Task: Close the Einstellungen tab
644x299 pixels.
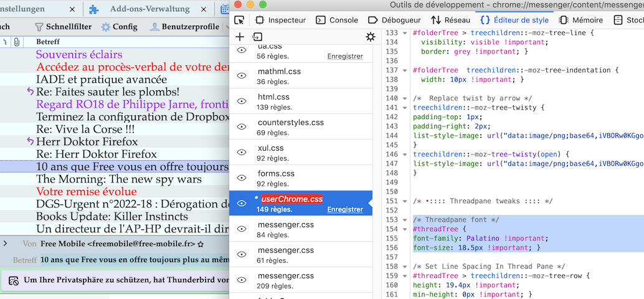Action: (72, 9)
